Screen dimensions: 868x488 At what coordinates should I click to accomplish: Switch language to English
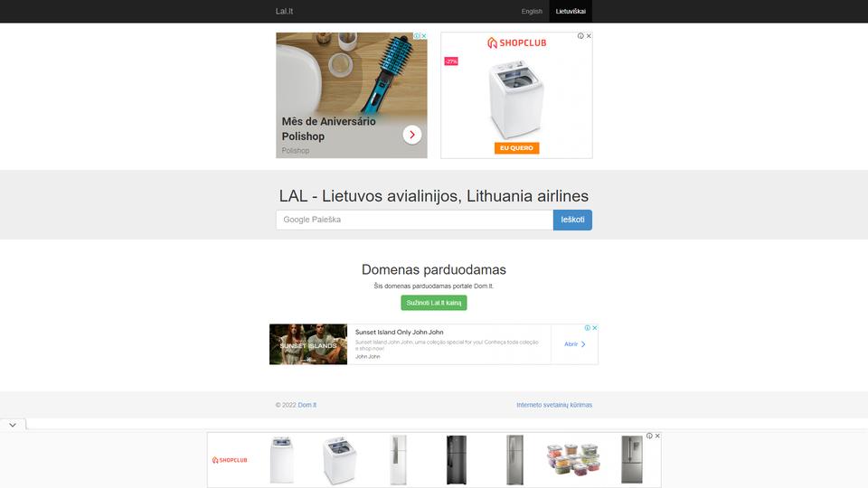point(532,11)
